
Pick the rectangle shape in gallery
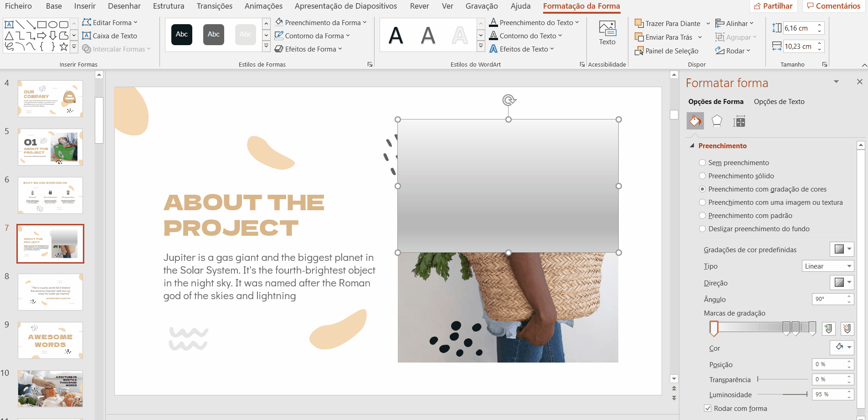[x=42, y=24]
